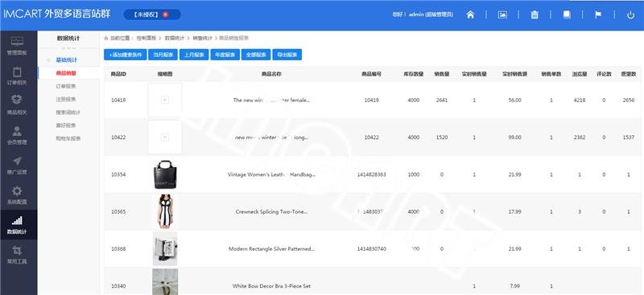Image resolution: width=644 pixels, height=295 pixels.
Task: Click the 导出报表 button
Action: tap(287, 55)
